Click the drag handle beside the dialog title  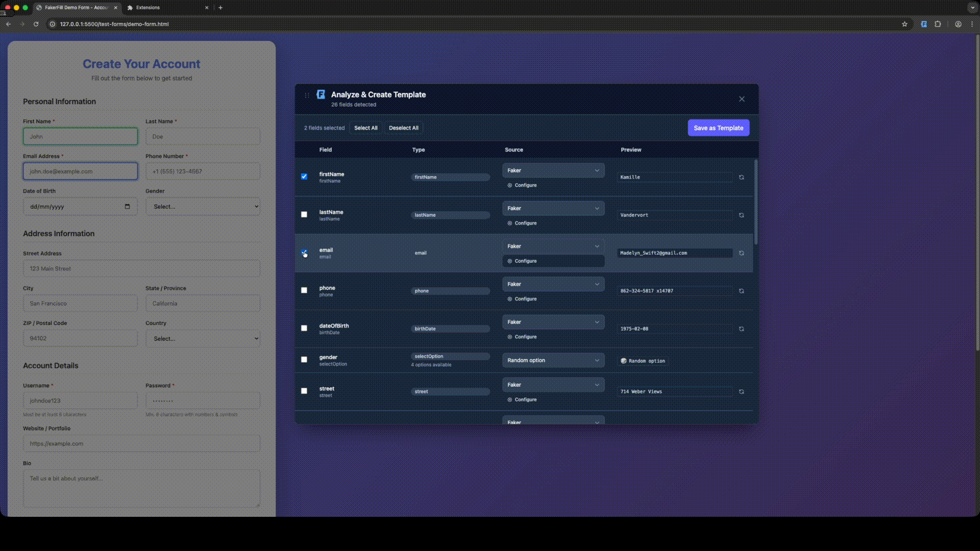(307, 95)
